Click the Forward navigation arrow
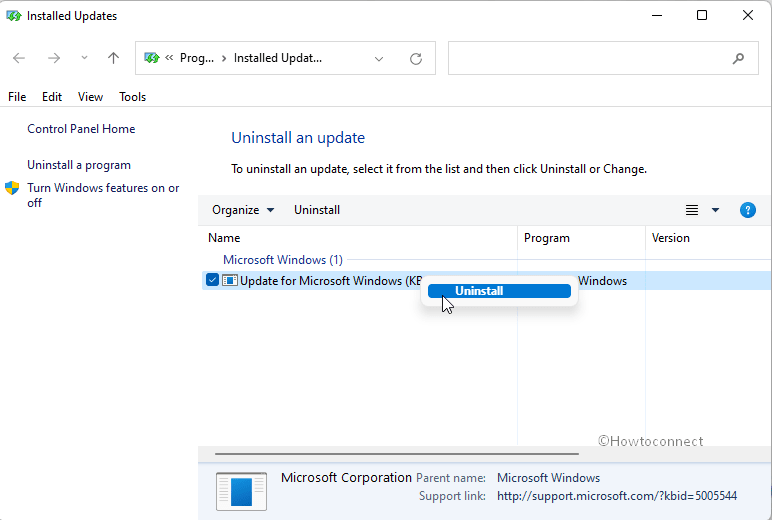The width and height of the screenshot is (772, 520). 52,58
